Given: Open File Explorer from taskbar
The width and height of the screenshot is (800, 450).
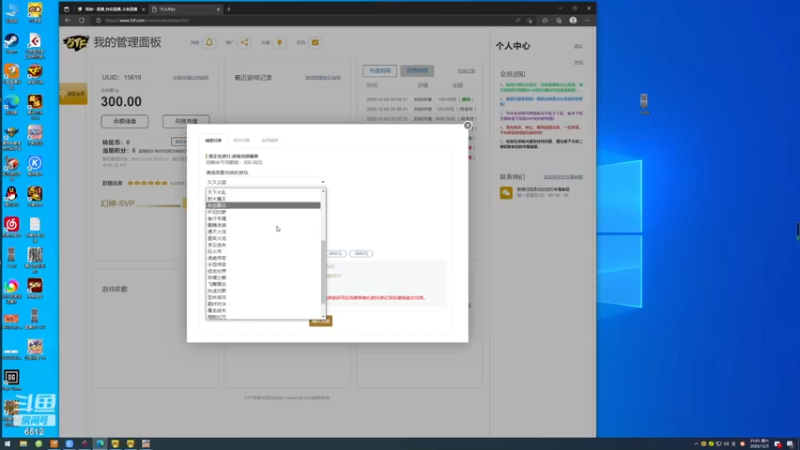Looking at the screenshot, I should tap(23, 444).
